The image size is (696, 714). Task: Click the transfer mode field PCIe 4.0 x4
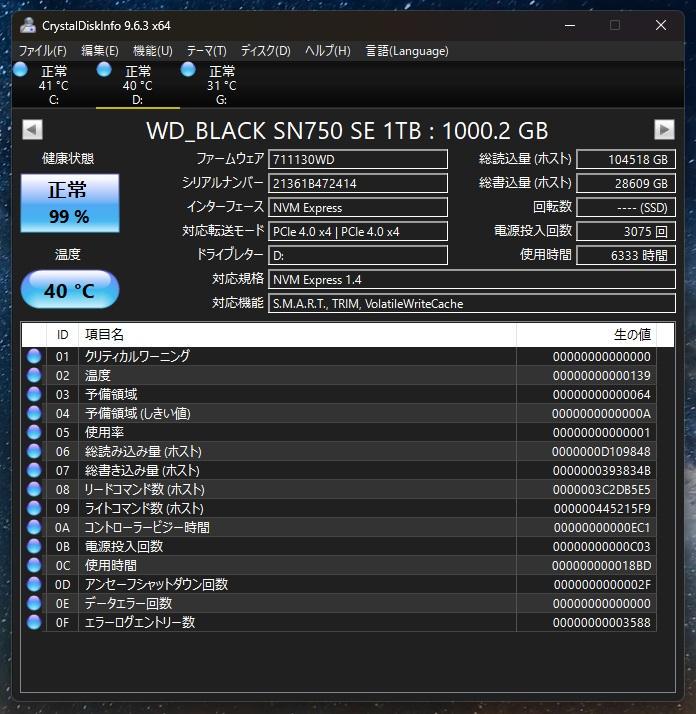coord(358,231)
